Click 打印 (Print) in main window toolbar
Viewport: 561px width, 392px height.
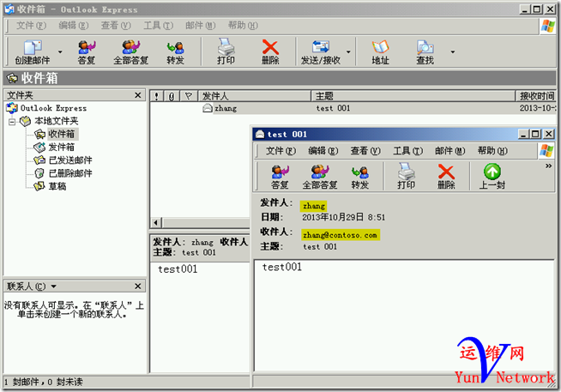pyautogui.click(x=226, y=51)
